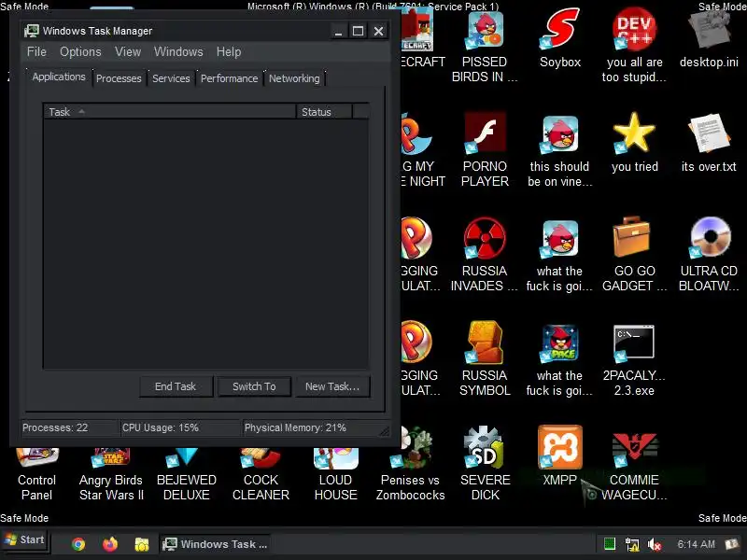747x560 pixels.
Task: Select the Applications tab
Action: (59, 77)
